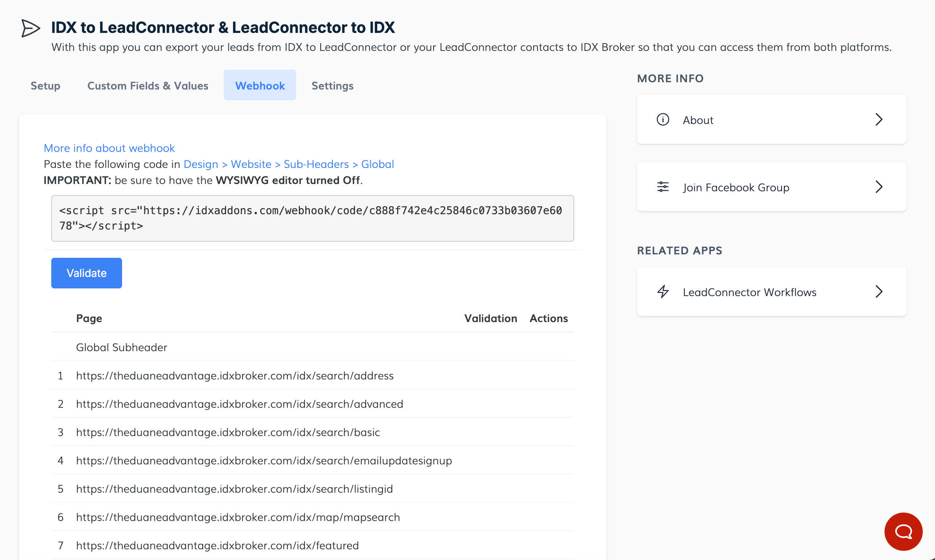935x560 pixels.
Task: Expand the About chevron arrow
Action: tap(879, 120)
